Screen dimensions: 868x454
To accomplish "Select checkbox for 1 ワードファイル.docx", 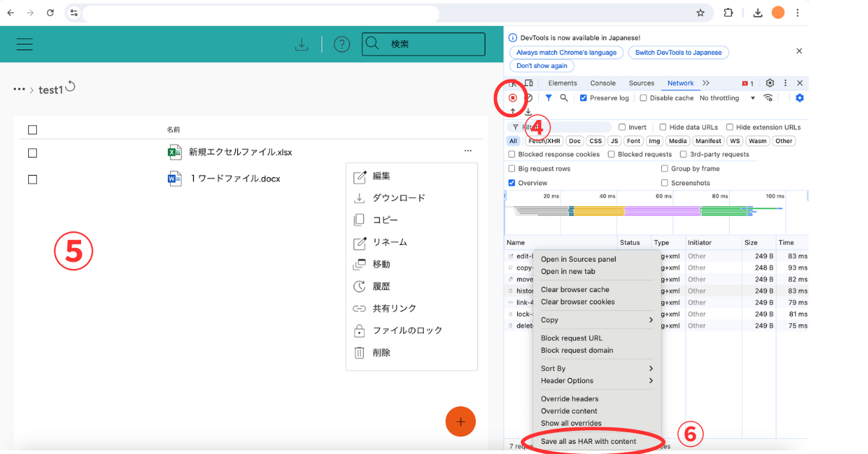I will 33,179.
